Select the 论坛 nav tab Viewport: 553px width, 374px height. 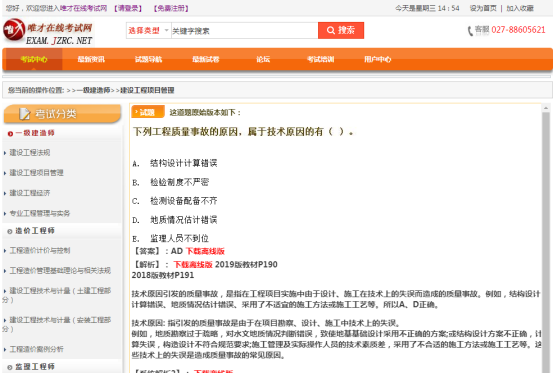(263, 59)
